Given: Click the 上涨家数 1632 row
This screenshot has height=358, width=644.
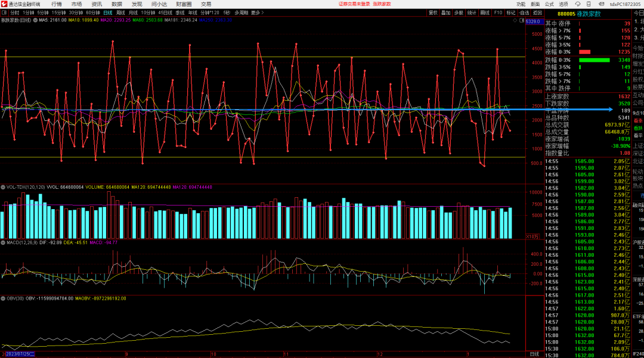Looking at the screenshot, I should click(588, 96).
